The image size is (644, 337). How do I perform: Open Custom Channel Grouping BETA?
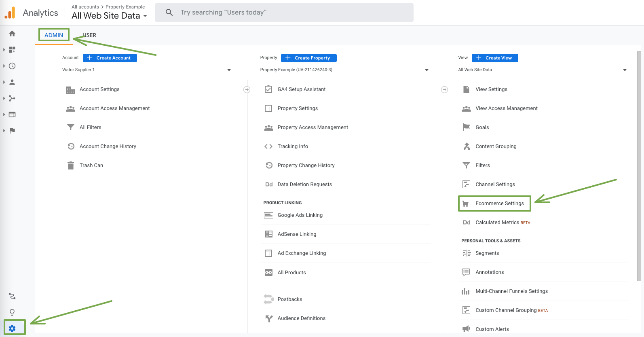click(511, 310)
